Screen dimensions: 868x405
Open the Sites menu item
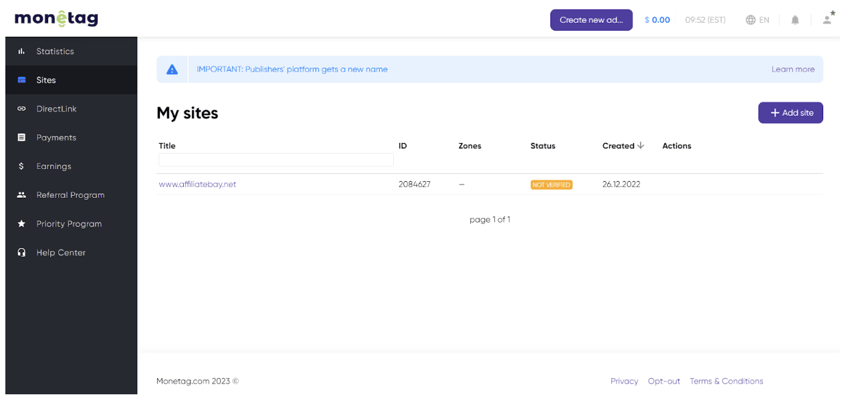(x=46, y=80)
